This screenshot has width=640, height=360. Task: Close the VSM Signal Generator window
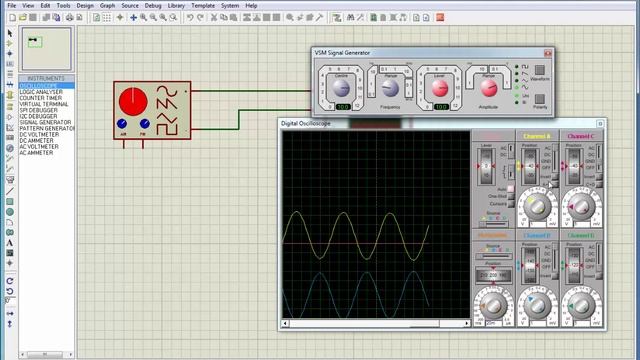point(548,53)
